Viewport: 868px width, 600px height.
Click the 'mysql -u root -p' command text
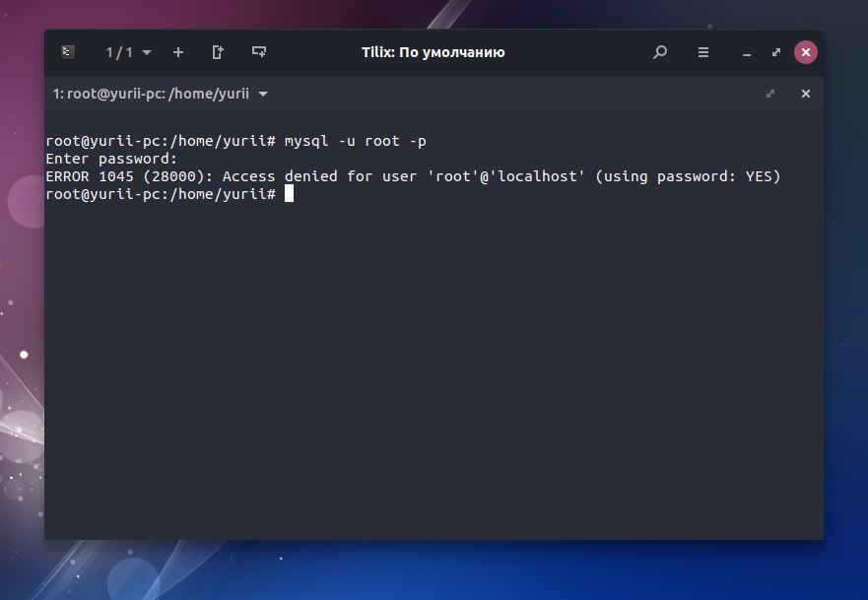point(356,142)
